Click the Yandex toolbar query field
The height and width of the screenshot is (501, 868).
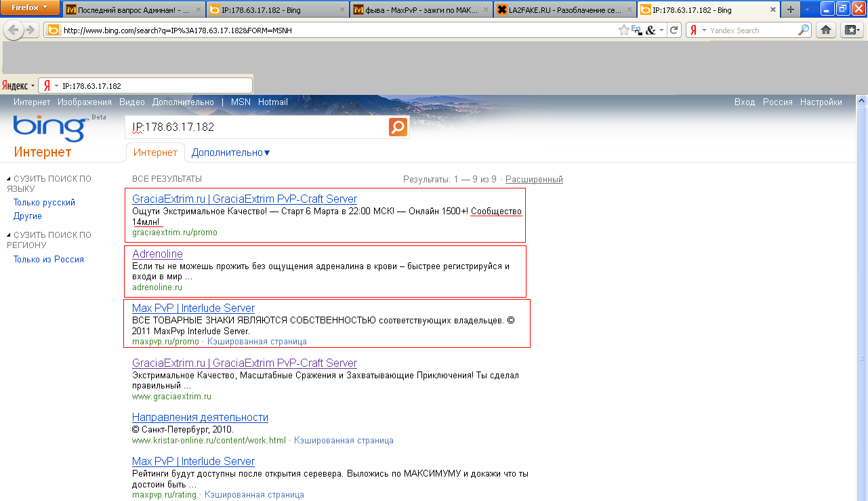pyautogui.click(x=156, y=86)
